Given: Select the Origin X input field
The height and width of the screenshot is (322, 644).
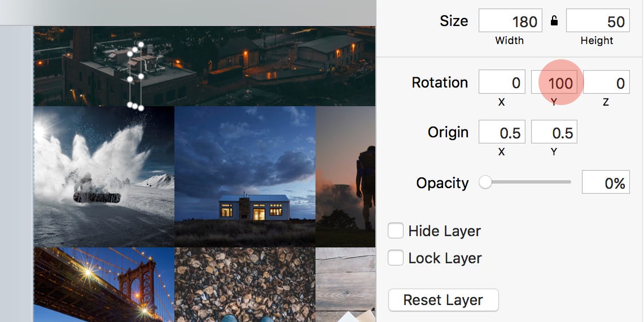Looking at the screenshot, I should pos(502,132).
